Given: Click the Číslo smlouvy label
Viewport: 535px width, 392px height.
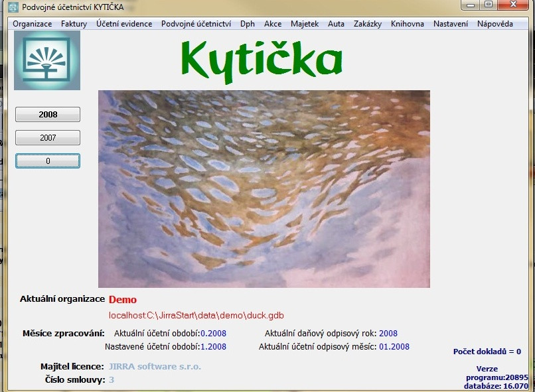Looking at the screenshot, I should point(75,379).
